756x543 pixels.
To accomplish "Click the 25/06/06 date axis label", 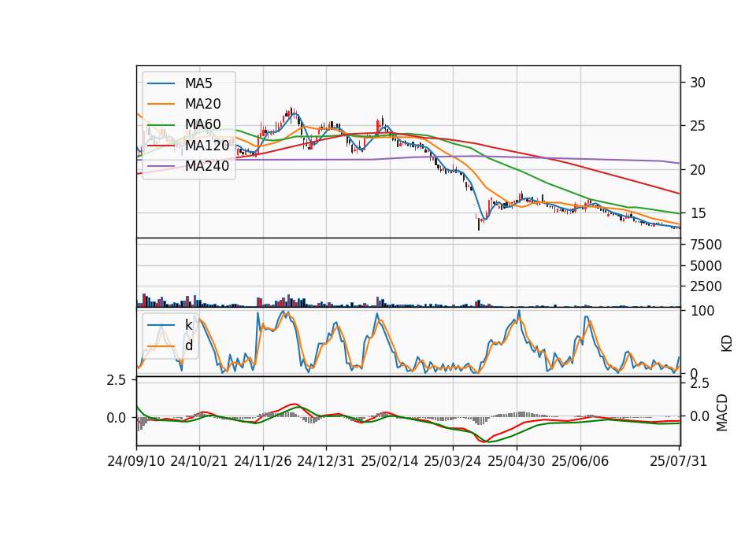I will [x=580, y=461].
